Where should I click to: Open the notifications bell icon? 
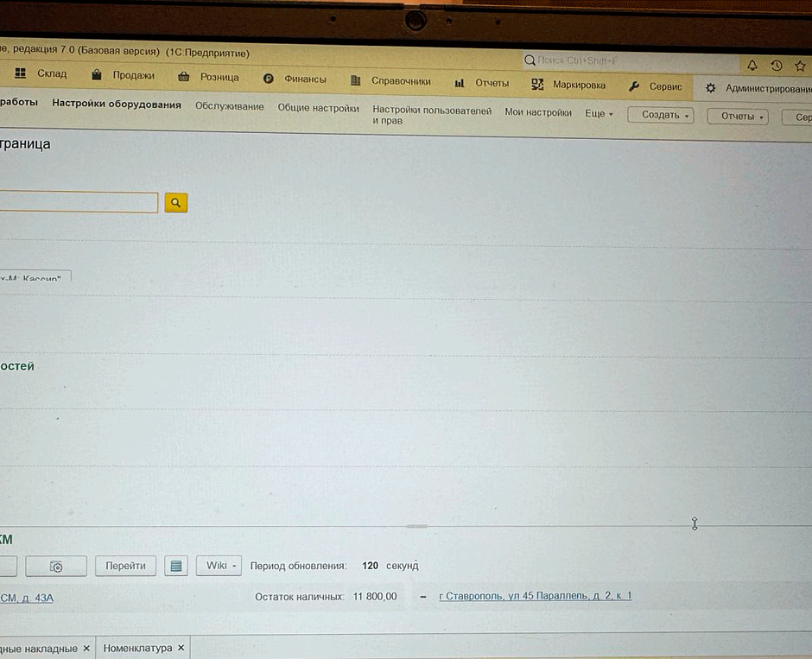752,66
